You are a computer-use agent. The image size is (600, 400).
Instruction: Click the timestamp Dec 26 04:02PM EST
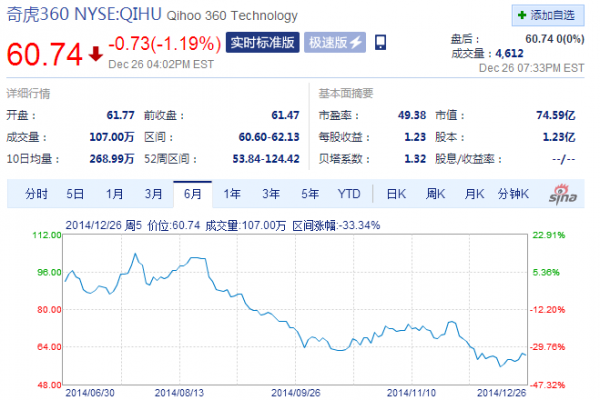pyautogui.click(x=161, y=64)
